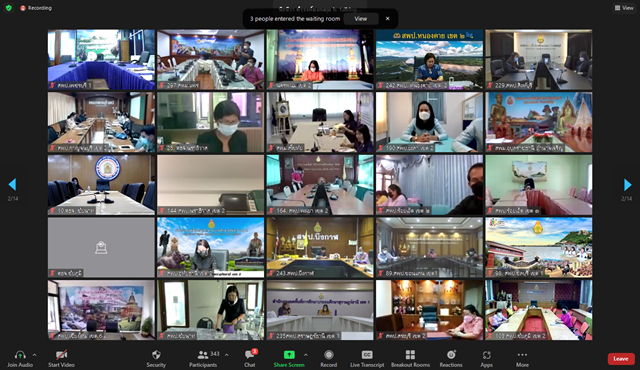Click the muted mic icon on 144 tile
640x370 pixels.
[162, 210]
